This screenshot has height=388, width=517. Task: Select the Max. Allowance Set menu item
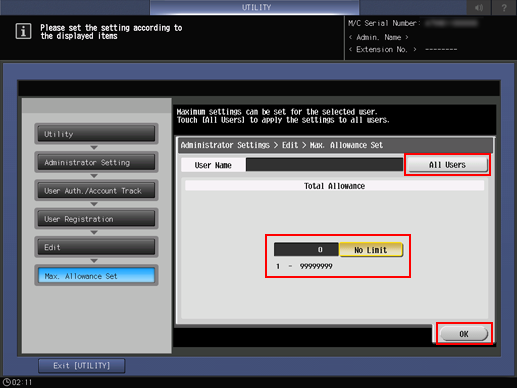[x=96, y=276]
